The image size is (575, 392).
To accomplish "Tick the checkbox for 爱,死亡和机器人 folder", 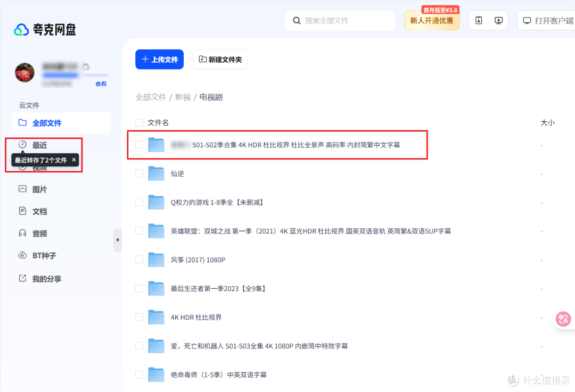I will [139, 346].
